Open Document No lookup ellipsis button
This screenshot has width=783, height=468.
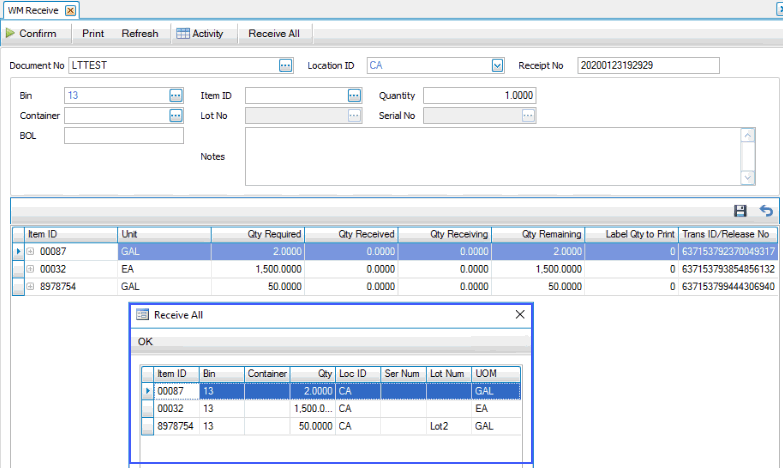coord(285,66)
